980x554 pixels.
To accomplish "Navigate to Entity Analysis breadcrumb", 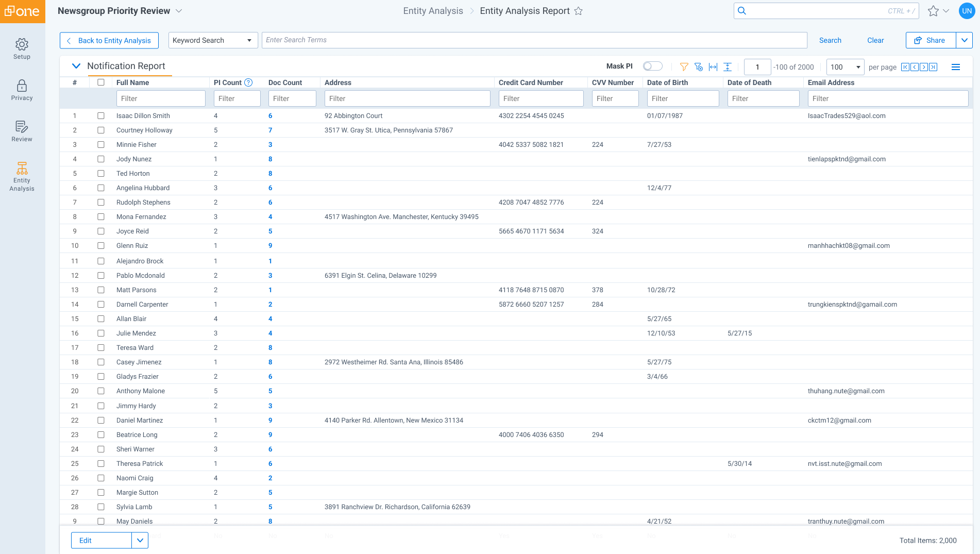I will pyautogui.click(x=433, y=10).
